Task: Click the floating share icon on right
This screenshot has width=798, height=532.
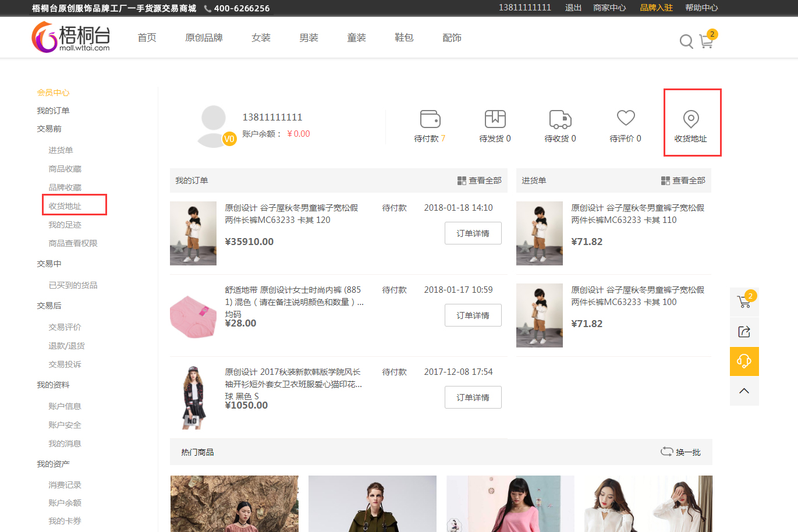Action: click(x=744, y=332)
